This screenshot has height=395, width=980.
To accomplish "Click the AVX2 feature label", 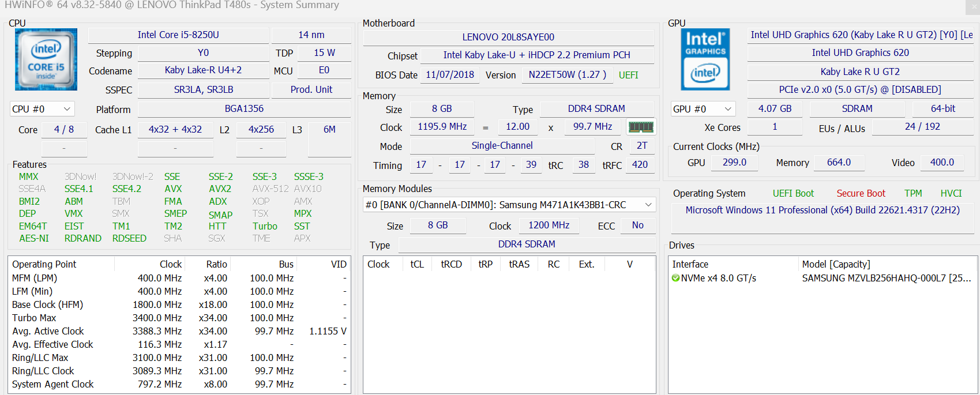I will tap(220, 189).
